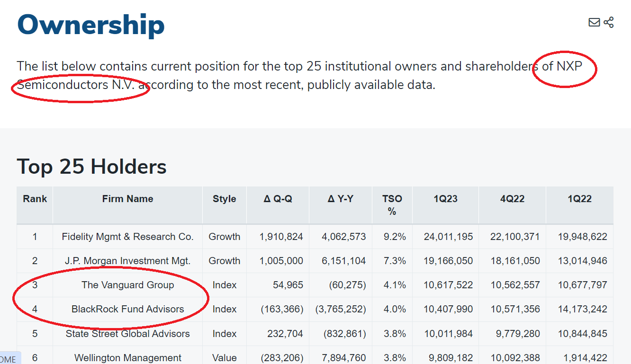This screenshot has width=631, height=364.
Task: Click Wellington's 4Q22 value 10,092,388
Action: point(515,358)
